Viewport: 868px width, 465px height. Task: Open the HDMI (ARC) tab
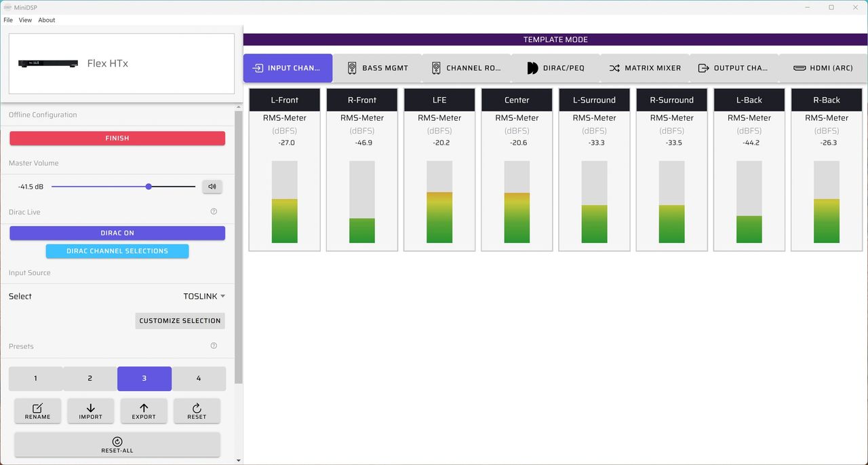pyautogui.click(x=823, y=68)
